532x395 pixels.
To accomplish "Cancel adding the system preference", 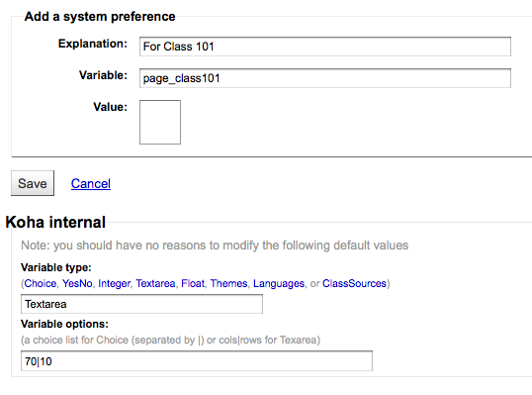I will (91, 184).
